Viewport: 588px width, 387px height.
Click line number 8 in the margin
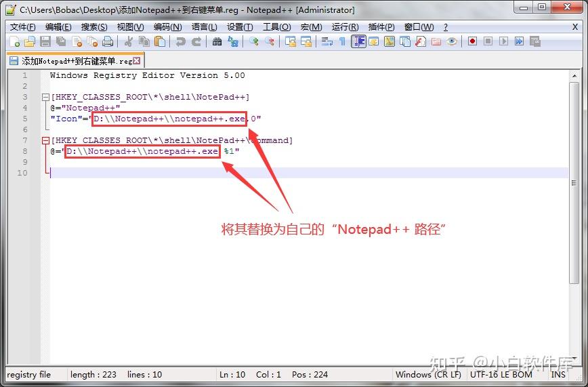click(25, 151)
